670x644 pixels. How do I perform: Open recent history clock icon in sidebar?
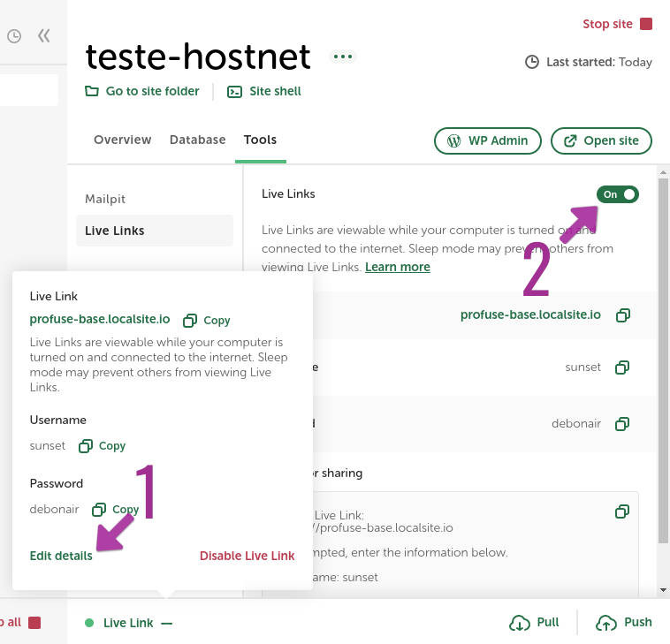14,36
